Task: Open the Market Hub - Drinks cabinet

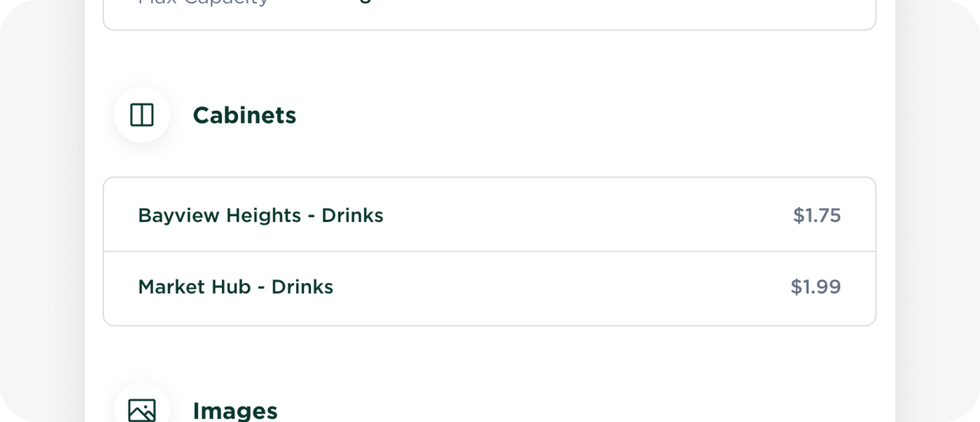Action: pyautogui.click(x=235, y=287)
